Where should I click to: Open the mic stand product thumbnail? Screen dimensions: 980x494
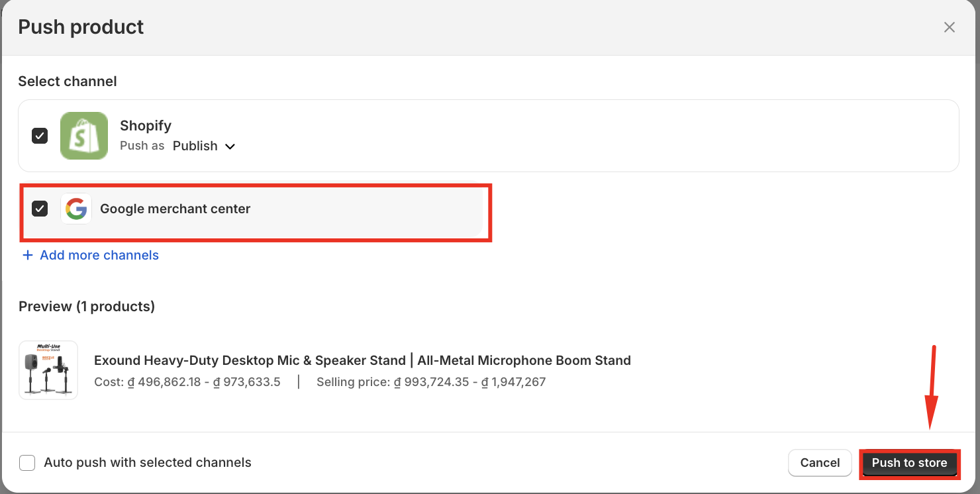48,370
